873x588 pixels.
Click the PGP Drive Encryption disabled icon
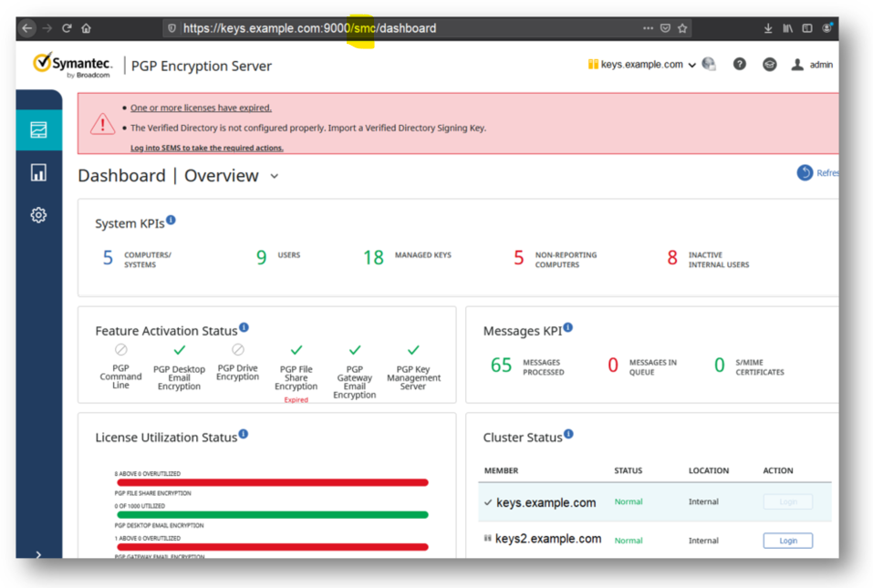point(238,349)
